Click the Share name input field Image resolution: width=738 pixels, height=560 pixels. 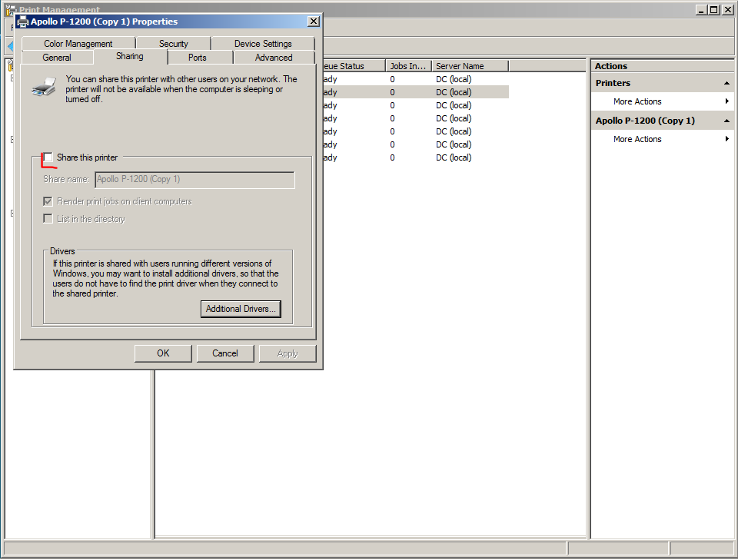pyautogui.click(x=194, y=179)
